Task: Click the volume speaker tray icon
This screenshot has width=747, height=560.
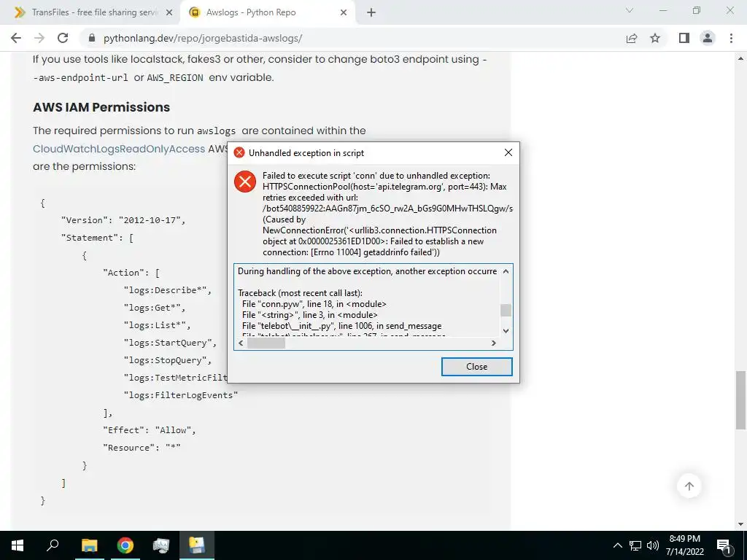Action: [x=653, y=545]
